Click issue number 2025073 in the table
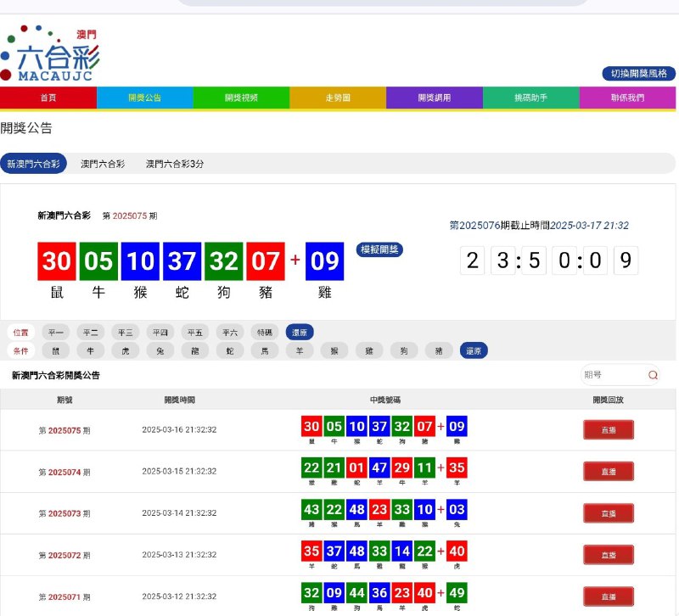The image size is (679, 616). pos(65,513)
